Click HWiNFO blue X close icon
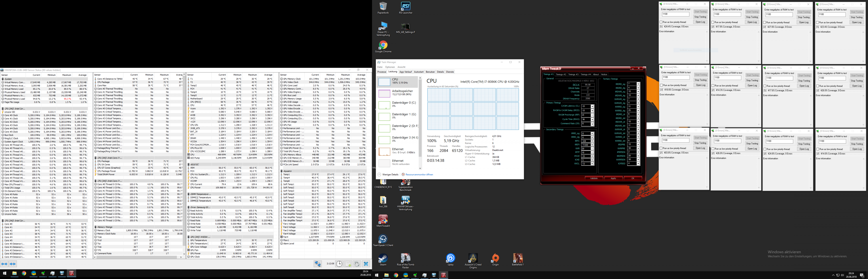Image resolution: width=868 pixels, height=279 pixels. (366, 264)
